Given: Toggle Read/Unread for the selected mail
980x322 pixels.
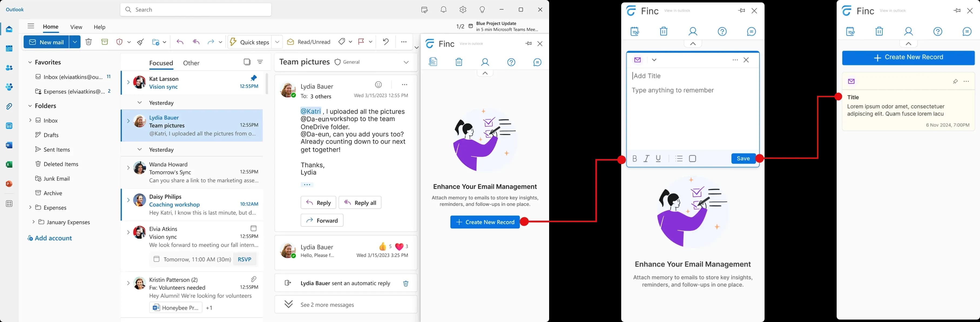Looking at the screenshot, I should point(309,42).
